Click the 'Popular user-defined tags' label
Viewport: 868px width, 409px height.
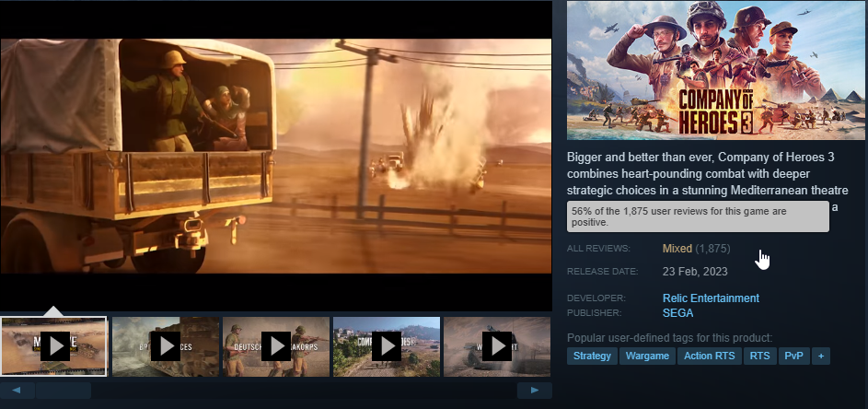point(669,338)
